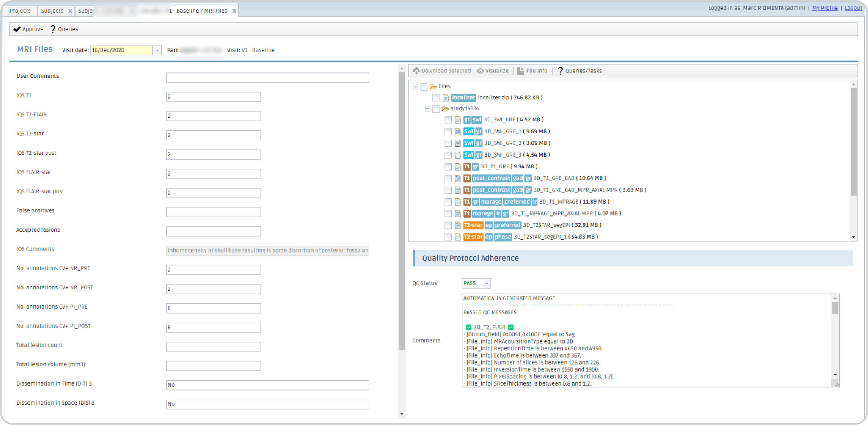The height and width of the screenshot is (425, 868).
Task: Check the localizer.zip checkbox
Action: [436, 97]
